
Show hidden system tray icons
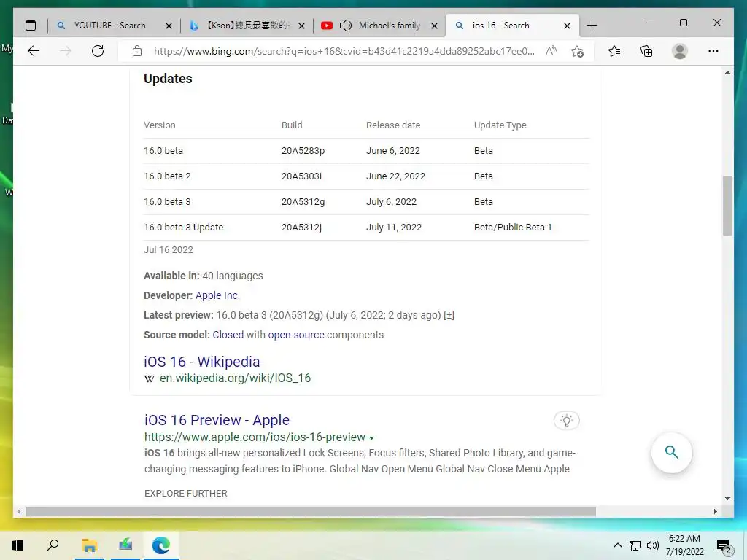(x=617, y=545)
